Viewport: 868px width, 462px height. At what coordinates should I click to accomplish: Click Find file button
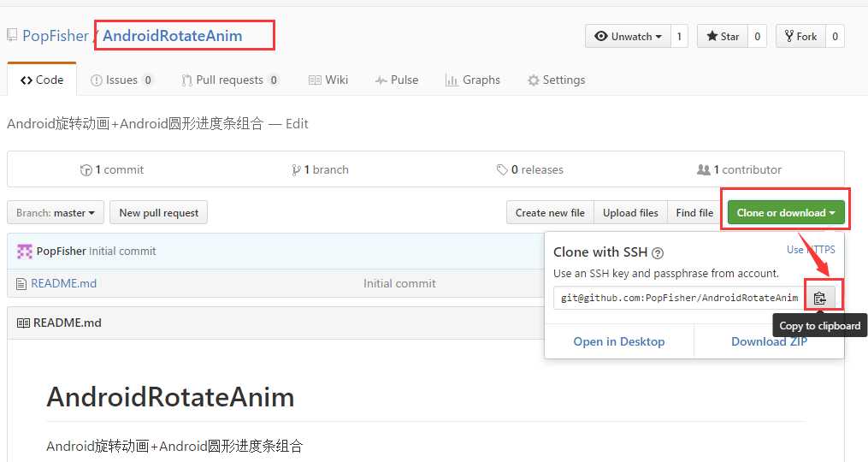(x=694, y=213)
